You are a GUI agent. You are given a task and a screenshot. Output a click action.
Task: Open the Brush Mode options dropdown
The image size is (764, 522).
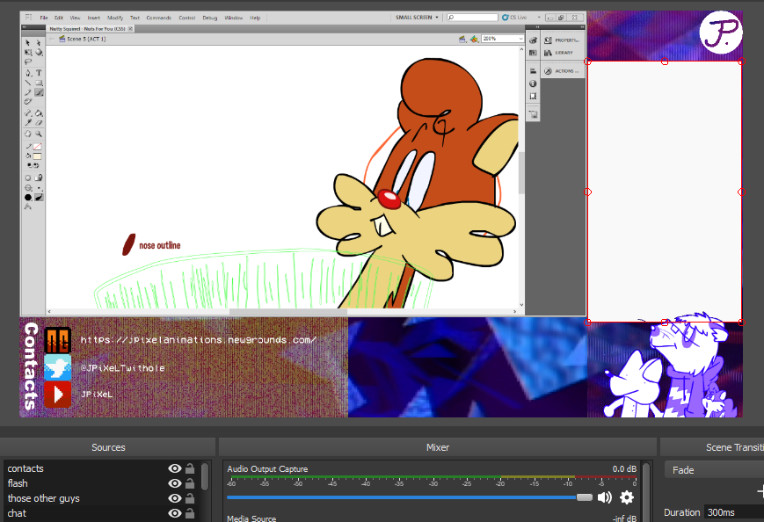tap(28, 188)
